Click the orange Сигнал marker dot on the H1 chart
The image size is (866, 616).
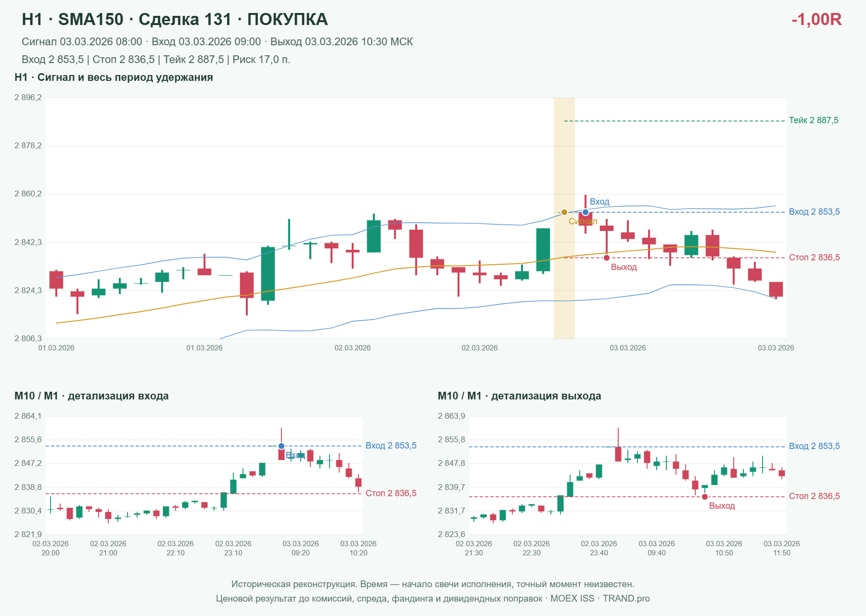(564, 212)
